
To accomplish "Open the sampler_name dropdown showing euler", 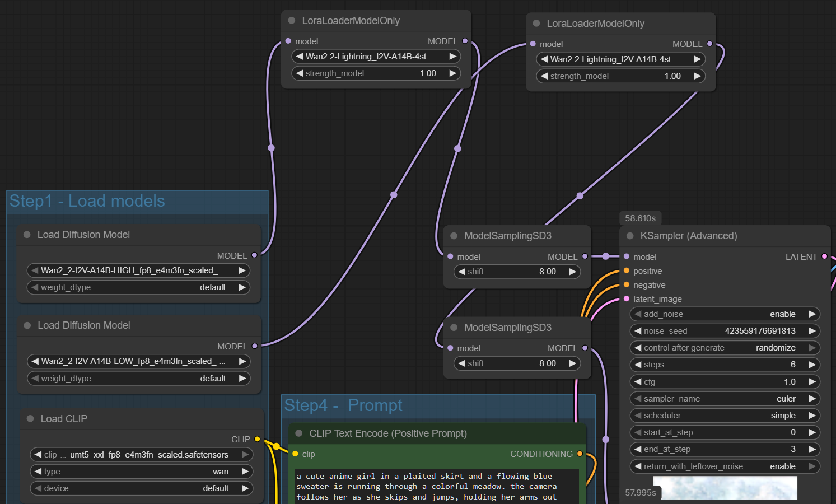I will tap(725, 399).
